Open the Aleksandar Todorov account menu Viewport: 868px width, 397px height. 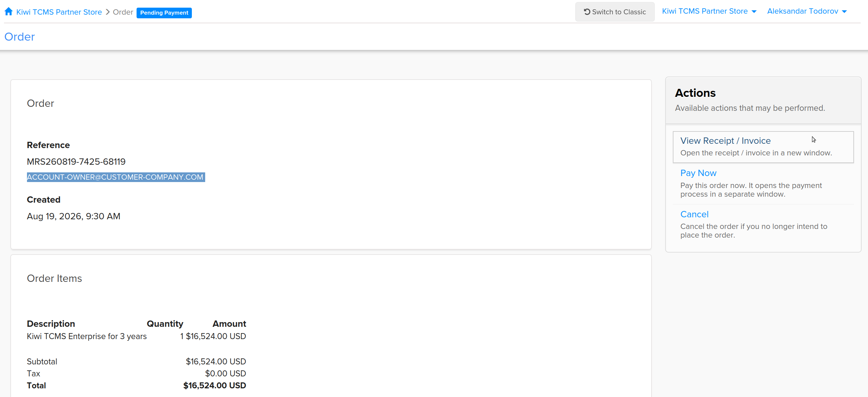807,11
